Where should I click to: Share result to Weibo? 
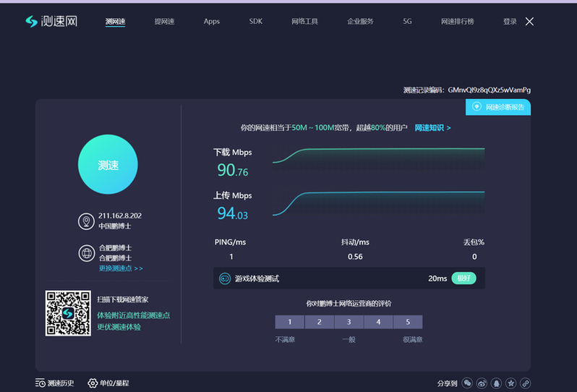482,383
